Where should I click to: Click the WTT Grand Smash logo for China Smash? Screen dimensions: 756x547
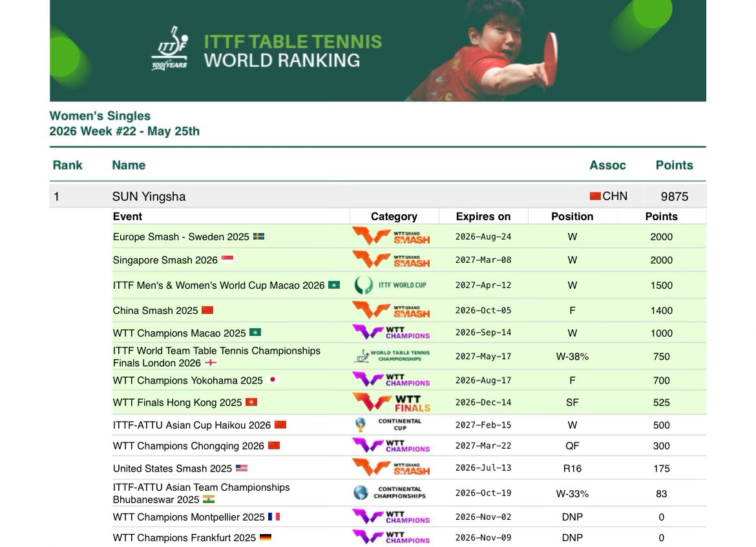coord(391,311)
